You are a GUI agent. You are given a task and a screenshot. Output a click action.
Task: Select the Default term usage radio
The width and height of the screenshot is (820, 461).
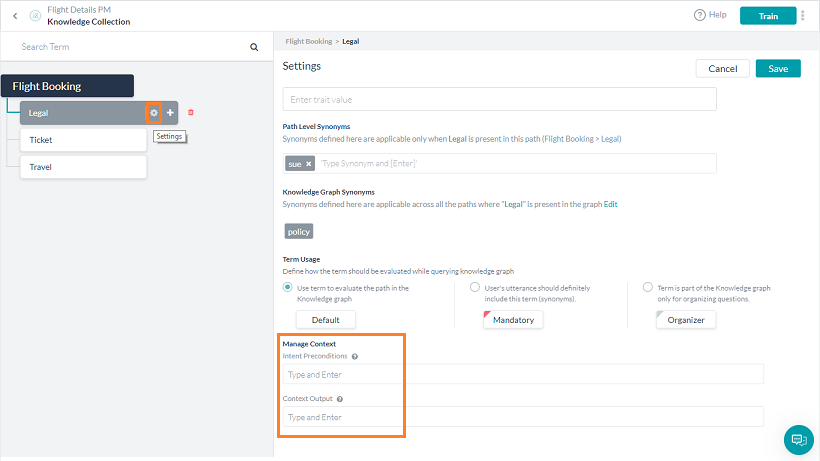pyautogui.click(x=288, y=287)
